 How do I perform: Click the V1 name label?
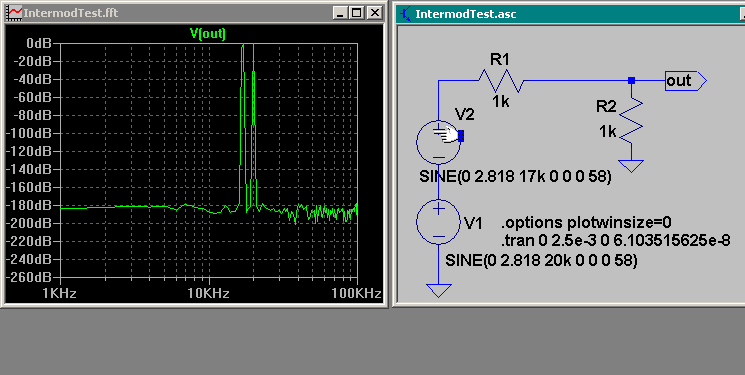click(x=473, y=222)
